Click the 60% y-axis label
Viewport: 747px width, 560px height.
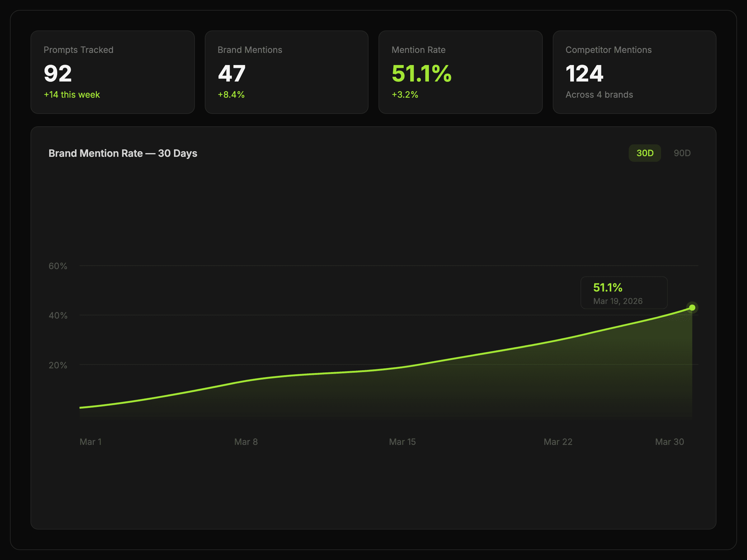(x=58, y=266)
